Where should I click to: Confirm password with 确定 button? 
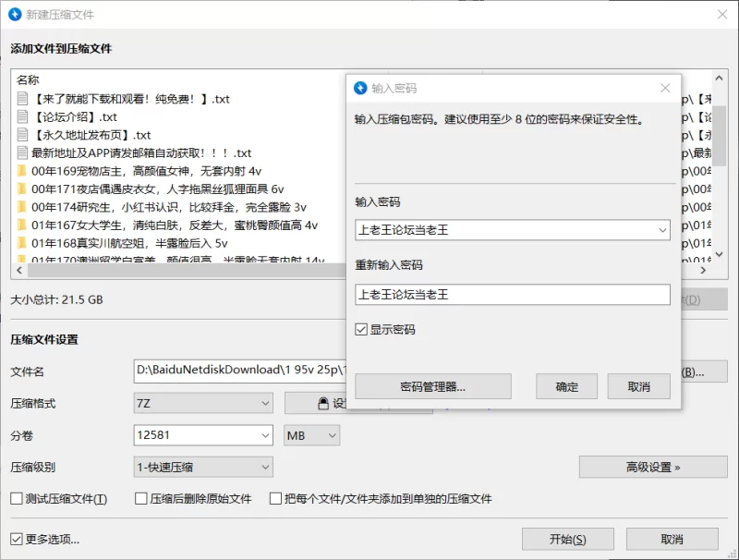tap(566, 386)
